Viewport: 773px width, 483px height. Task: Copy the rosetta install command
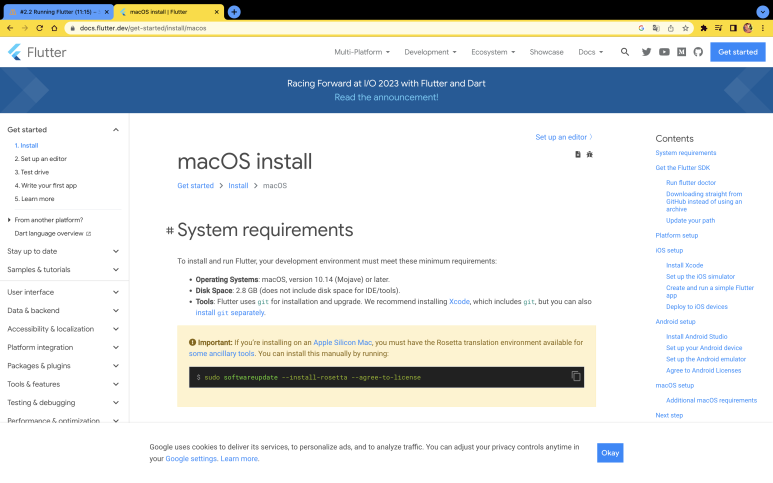click(576, 376)
